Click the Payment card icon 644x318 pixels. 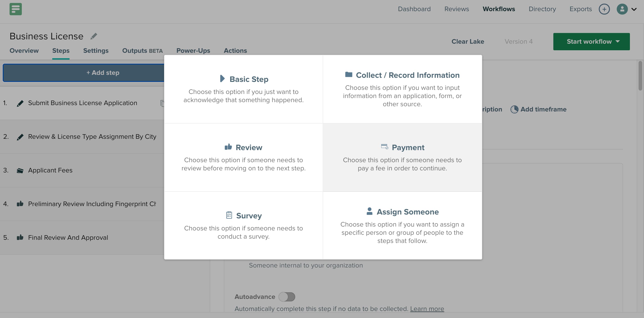tap(384, 147)
